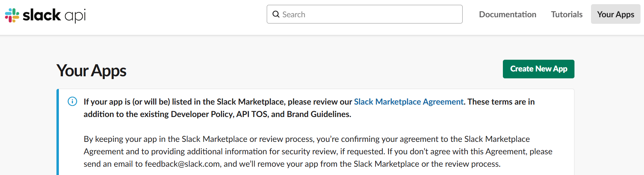Go to Your Apps in header
Viewport: 644px width, 175px height.
[615, 14]
